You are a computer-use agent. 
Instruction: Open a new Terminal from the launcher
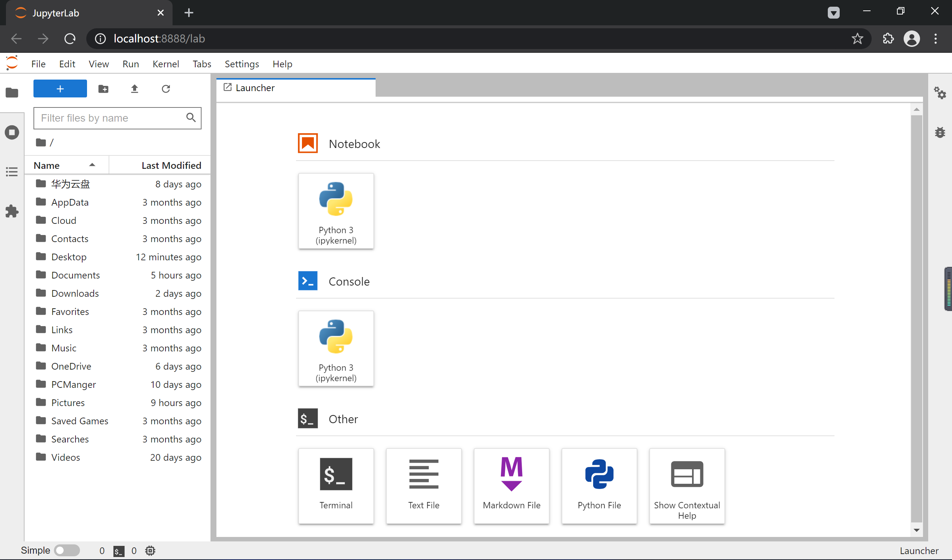[x=336, y=486]
